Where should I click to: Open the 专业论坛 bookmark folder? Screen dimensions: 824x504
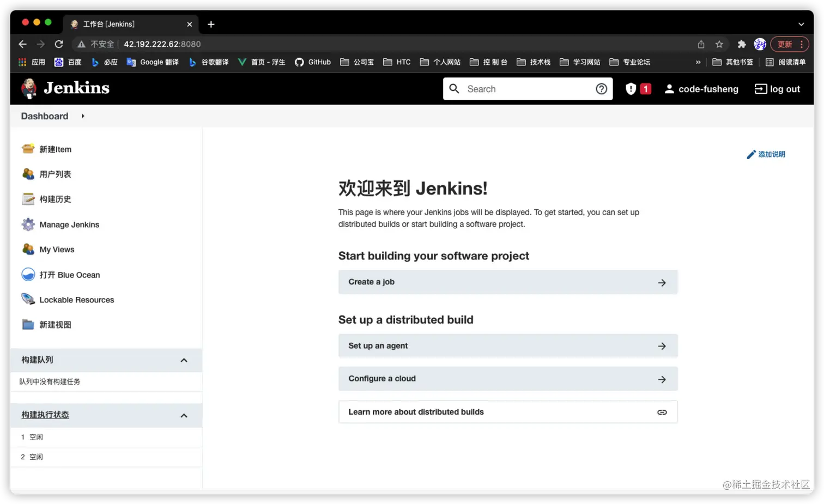(629, 62)
